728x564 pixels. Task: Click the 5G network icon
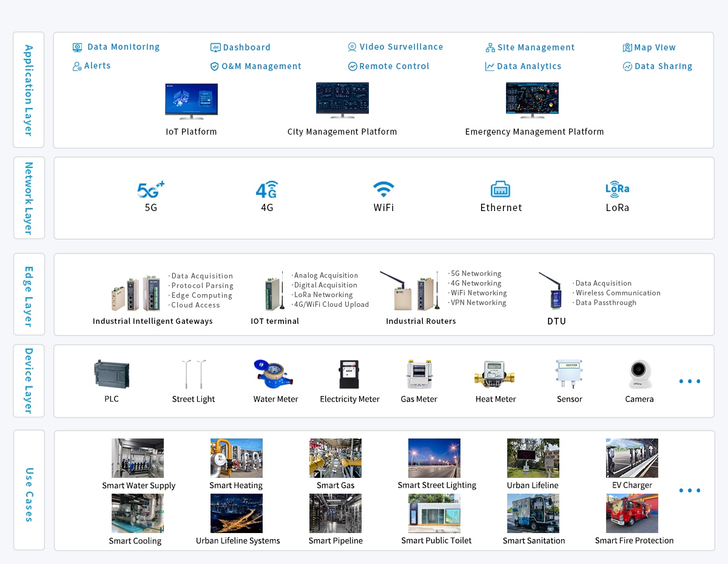[x=150, y=190]
